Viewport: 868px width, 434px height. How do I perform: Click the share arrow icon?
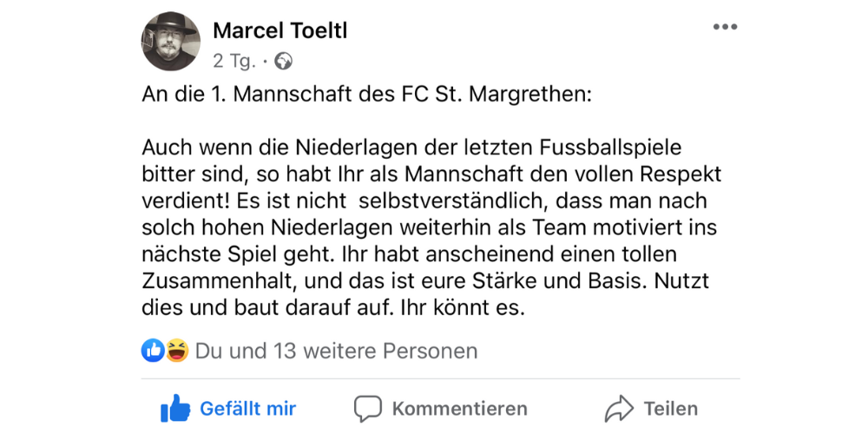pyautogui.click(x=620, y=409)
